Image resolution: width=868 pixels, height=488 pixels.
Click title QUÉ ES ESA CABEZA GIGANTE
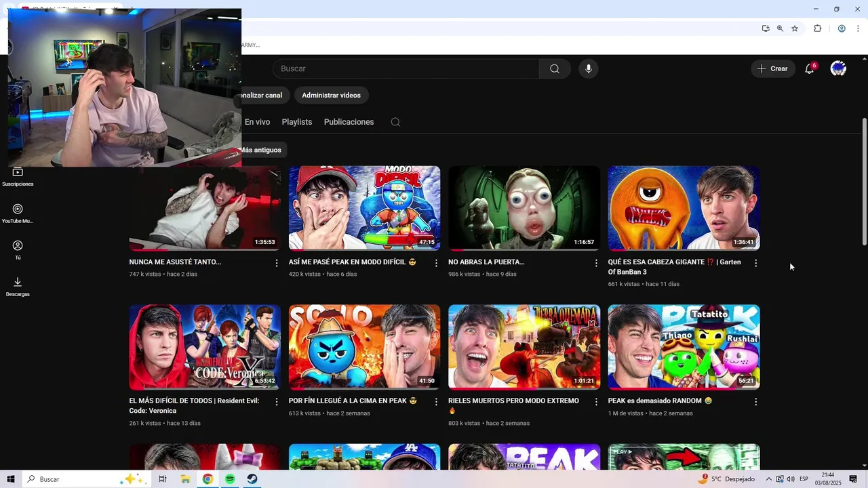pos(675,267)
